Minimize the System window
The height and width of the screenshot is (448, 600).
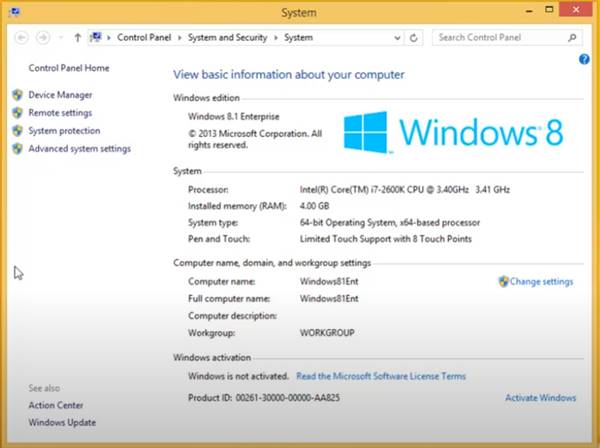[x=529, y=11]
